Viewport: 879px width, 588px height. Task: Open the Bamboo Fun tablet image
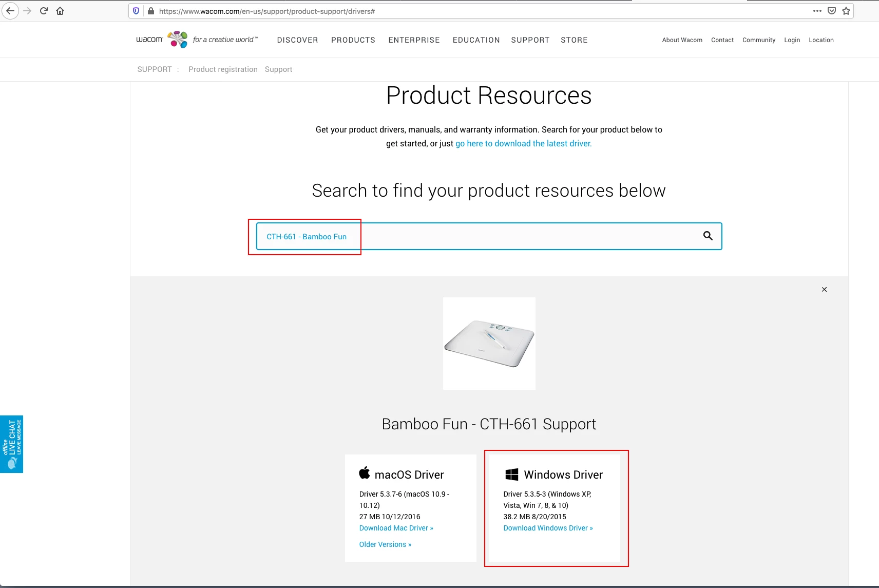[489, 344]
